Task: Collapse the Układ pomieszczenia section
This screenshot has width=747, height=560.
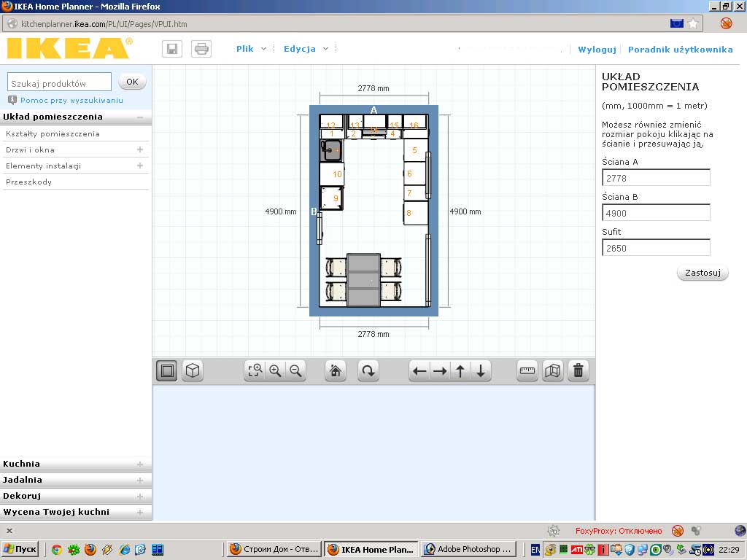Action: pos(139,117)
